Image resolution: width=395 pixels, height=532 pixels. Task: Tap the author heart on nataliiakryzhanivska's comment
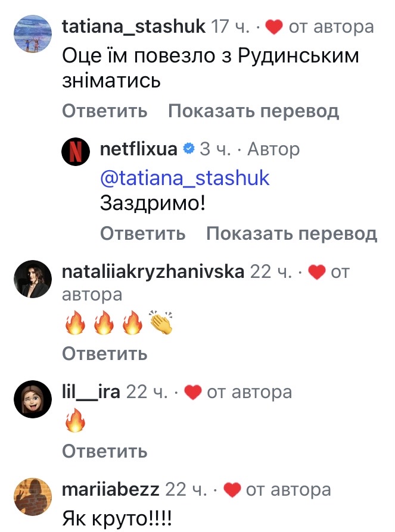[x=318, y=273]
